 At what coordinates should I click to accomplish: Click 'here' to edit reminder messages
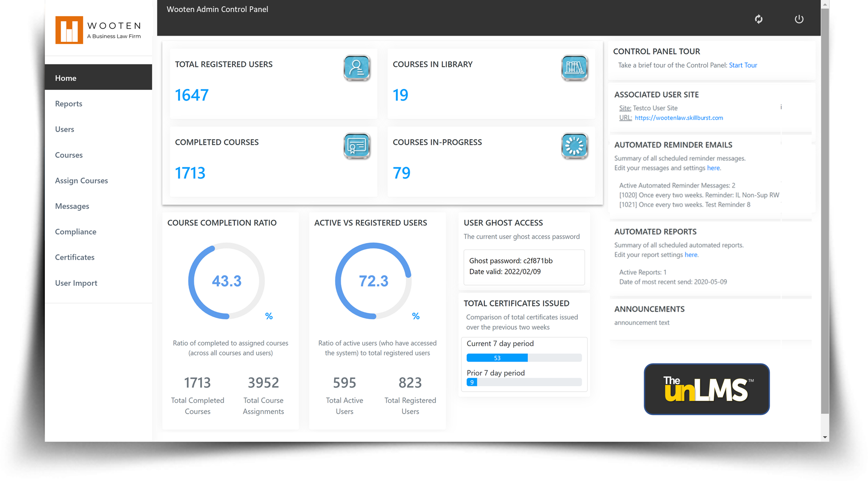point(713,168)
